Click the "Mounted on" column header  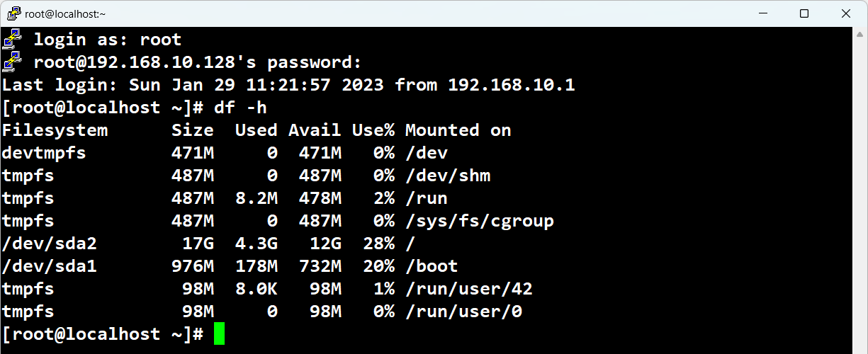coord(458,130)
